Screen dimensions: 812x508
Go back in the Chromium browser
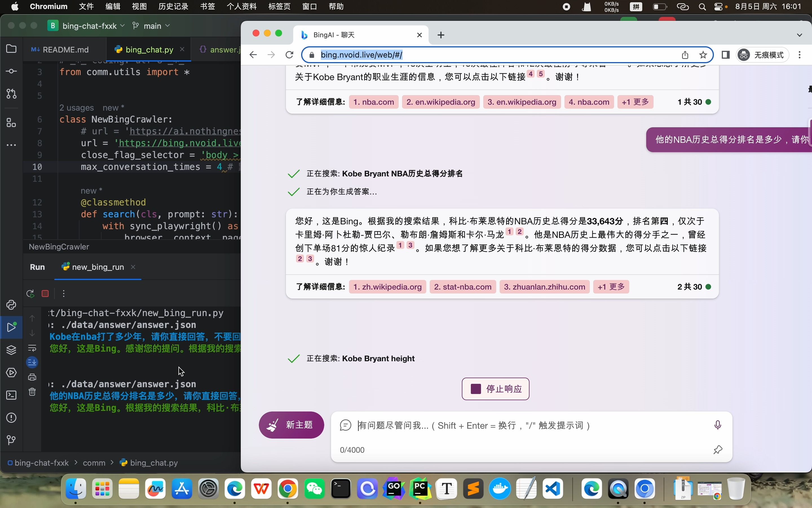(253, 55)
